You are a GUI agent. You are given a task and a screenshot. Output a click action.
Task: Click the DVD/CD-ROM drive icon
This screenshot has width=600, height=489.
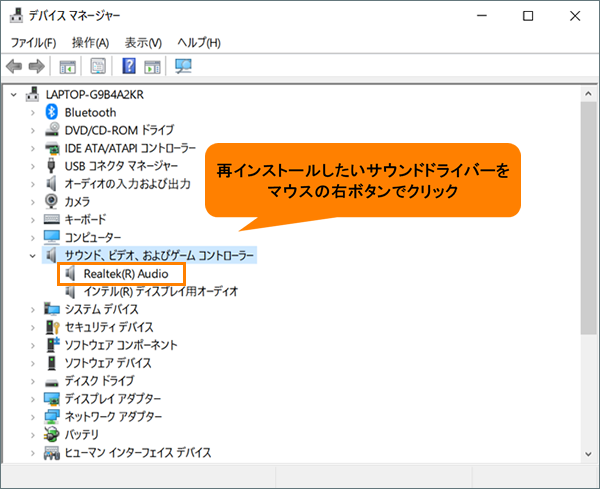click(52, 130)
